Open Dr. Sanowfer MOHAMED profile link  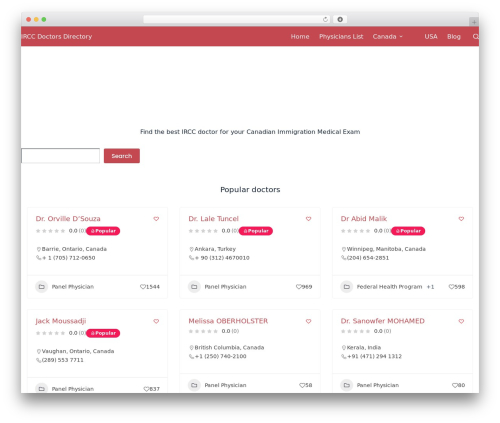tap(383, 321)
